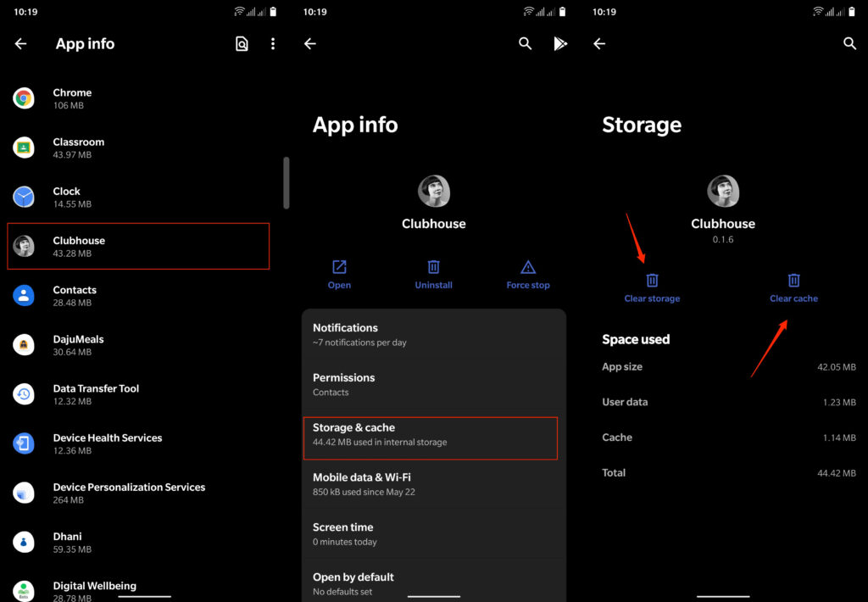
Task: Open Mobile data & Wi-Fi entry
Action: tap(434, 484)
